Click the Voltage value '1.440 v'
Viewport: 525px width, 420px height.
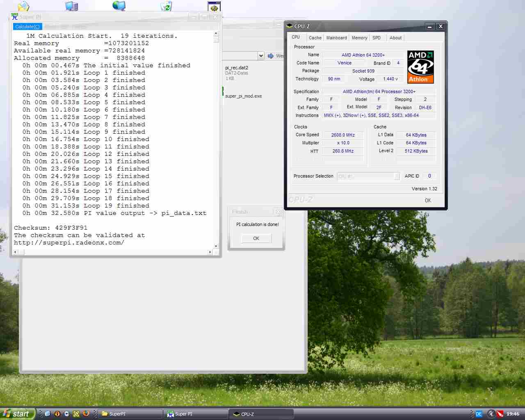(x=390, y=79)
